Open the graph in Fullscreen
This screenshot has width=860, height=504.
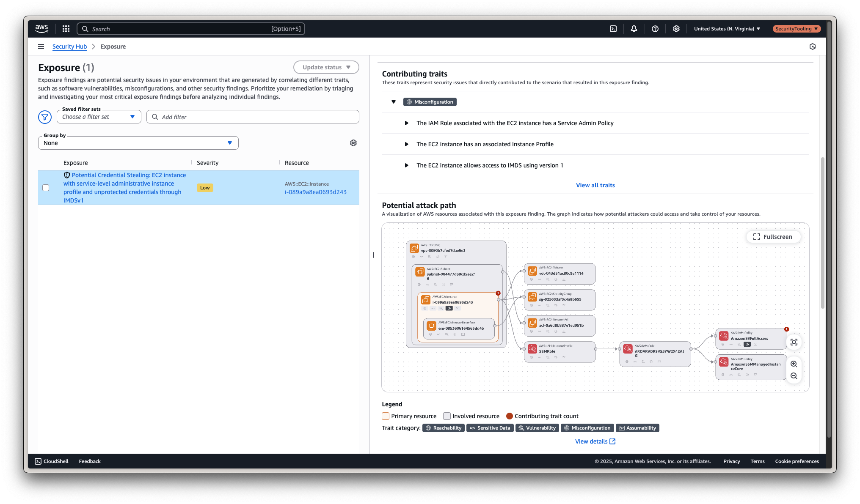[x=773, y=237]
